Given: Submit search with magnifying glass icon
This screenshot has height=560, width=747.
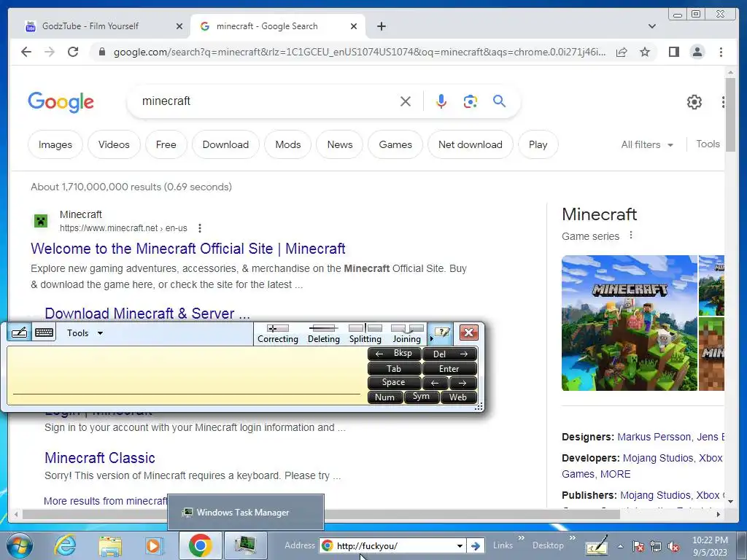Looking at the screenshot, I should pos(499,101).
